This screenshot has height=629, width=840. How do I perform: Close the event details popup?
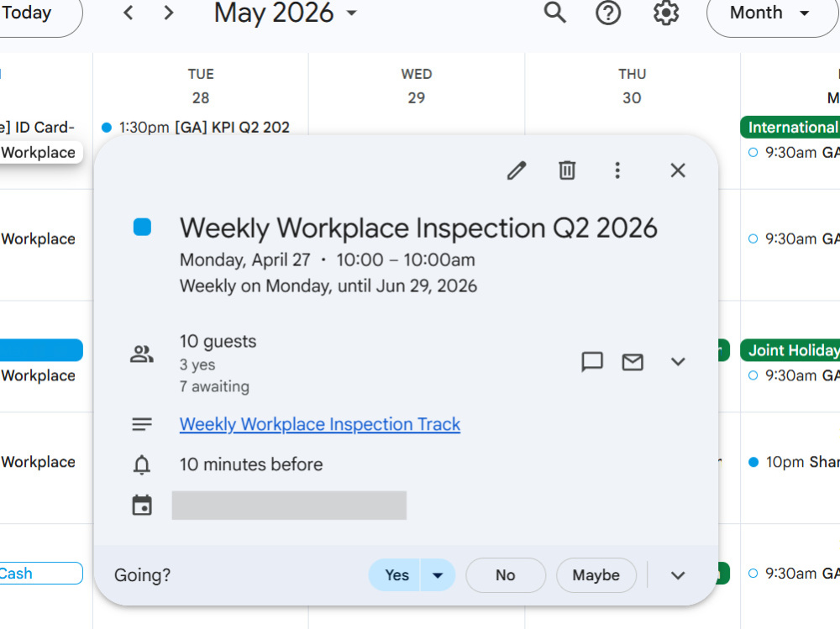[x=678, y=170]
